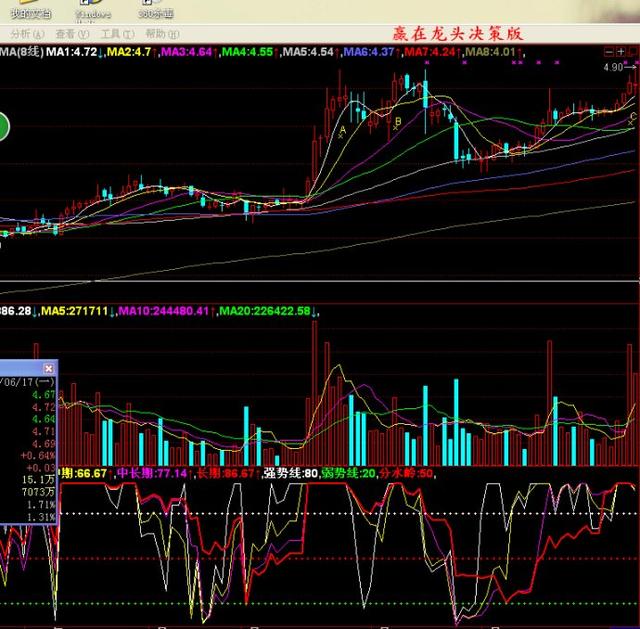Open the 工具(T) menu

118,34
